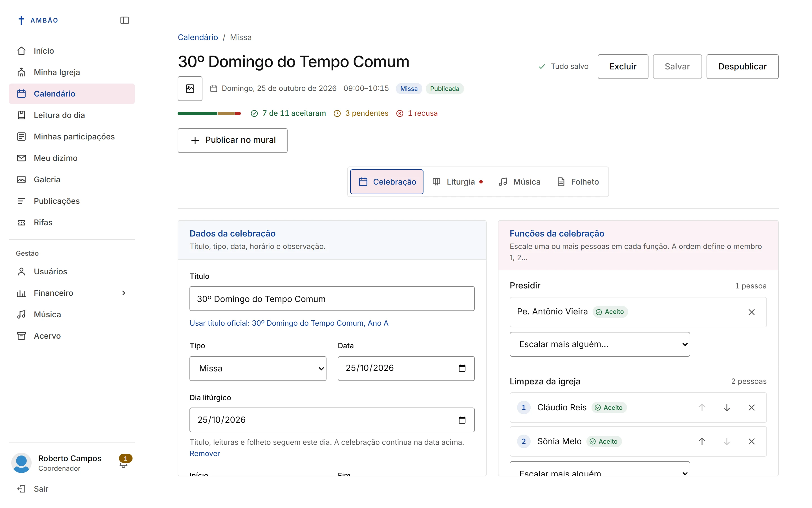Click into the Título input field
The image size is (812, 508).
click(332, 299)
